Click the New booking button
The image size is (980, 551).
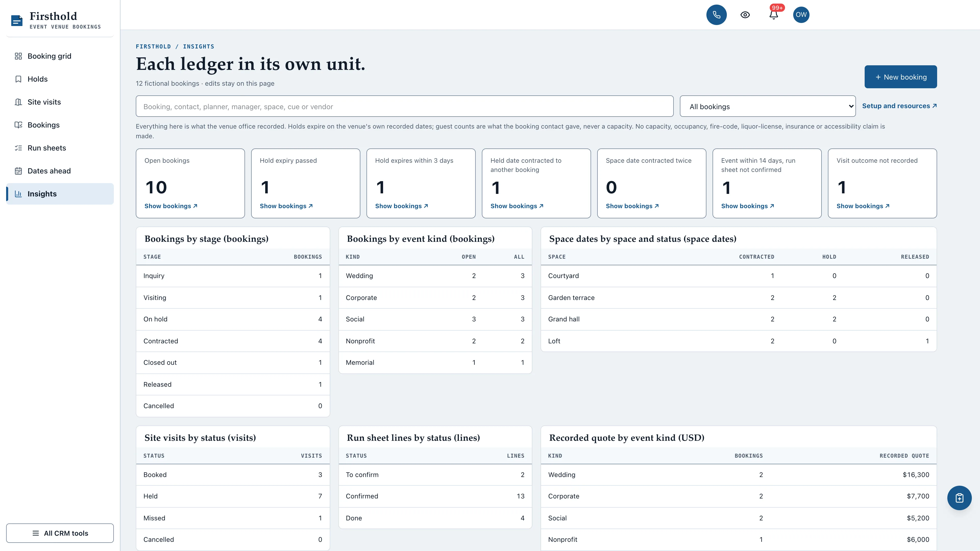tap(900, 77)
